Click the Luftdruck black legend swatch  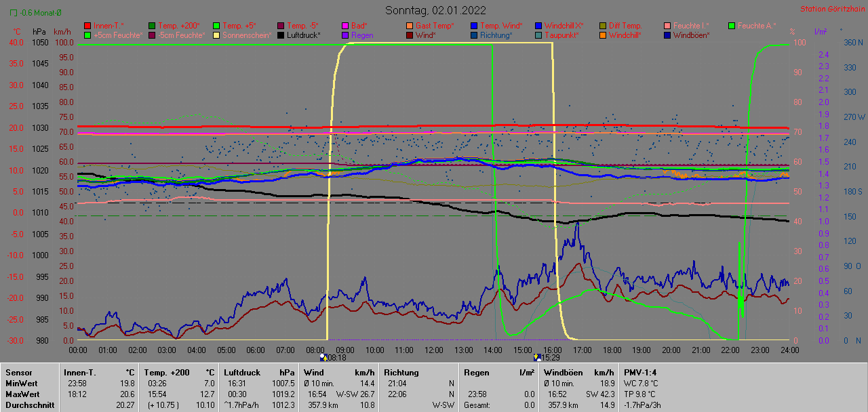(x=281, y=35)
